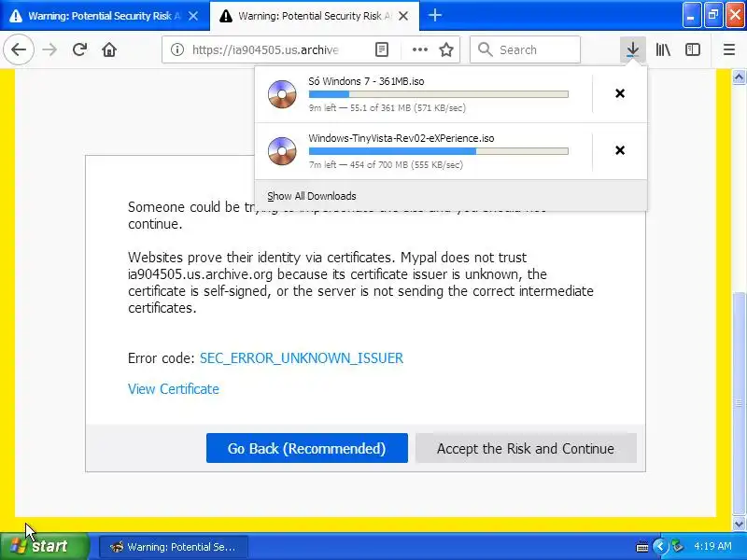Open the View Certificate link

point(174,389)
